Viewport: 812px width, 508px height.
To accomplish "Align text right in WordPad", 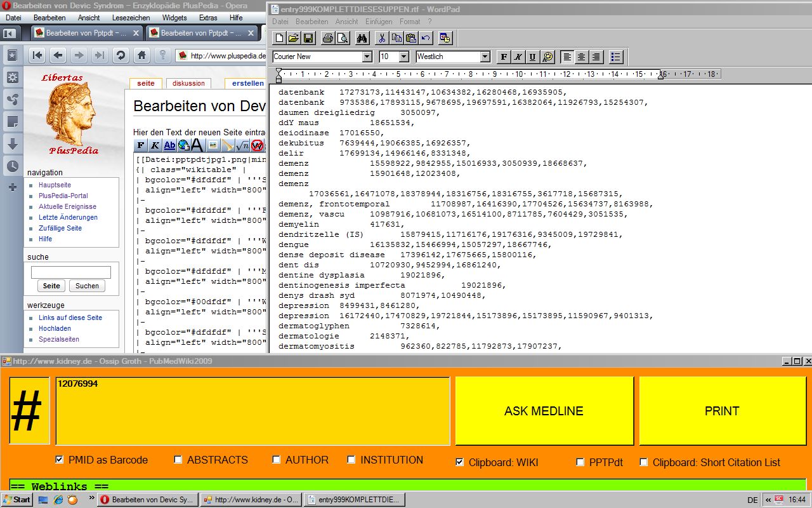I will (596, 57).
